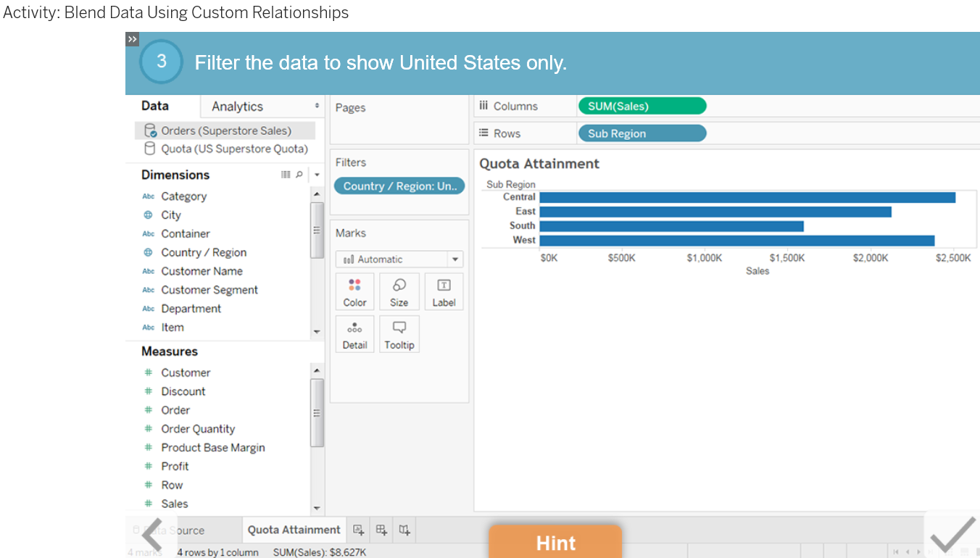
Task: Click the Dimensions view-as-grid icon
Action: click(286, 175)
